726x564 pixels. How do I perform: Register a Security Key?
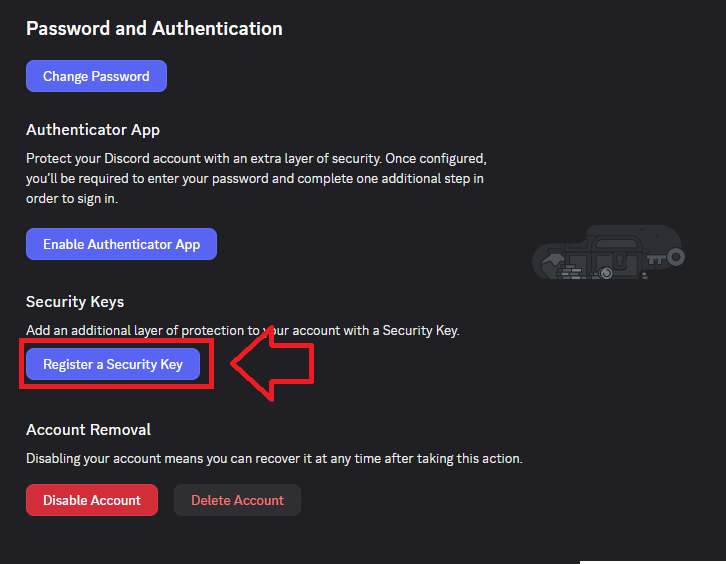coord(113,364)
